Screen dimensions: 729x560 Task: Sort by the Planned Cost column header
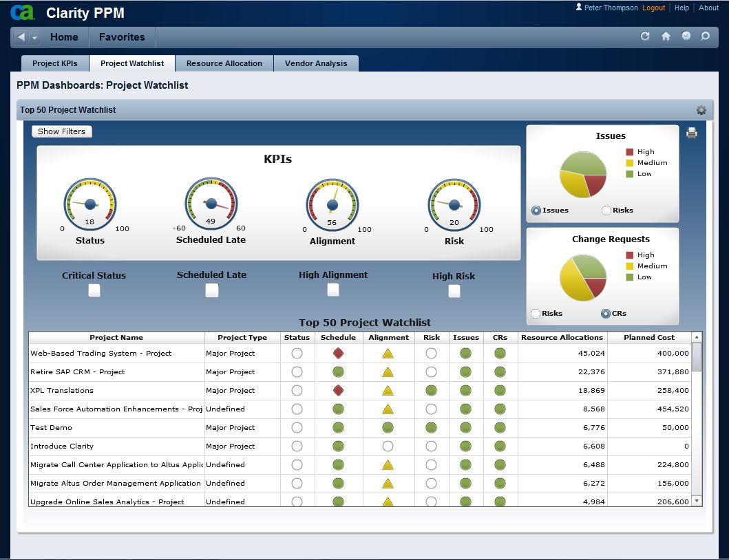point(648,337)
